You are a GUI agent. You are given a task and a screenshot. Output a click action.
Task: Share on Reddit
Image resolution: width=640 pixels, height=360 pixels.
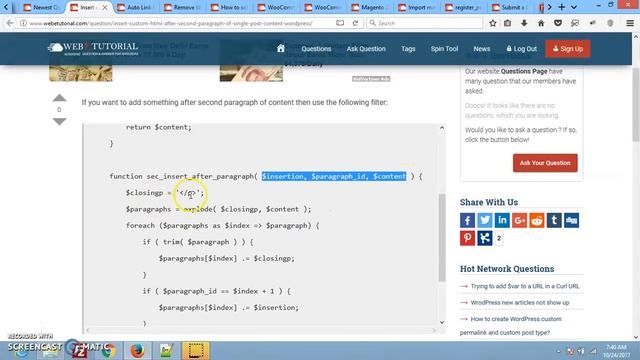pyautogui.click(x=537, y=220)
